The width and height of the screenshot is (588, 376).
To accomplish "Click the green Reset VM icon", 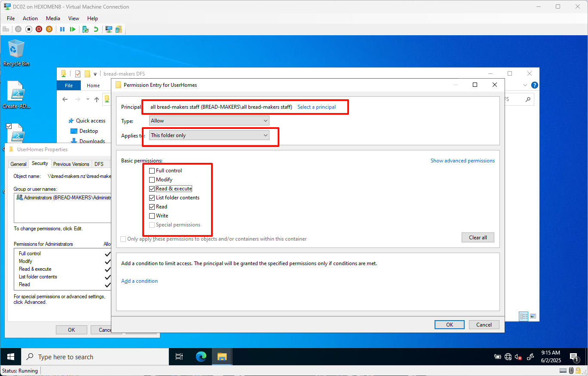I will tap(73, 29).
